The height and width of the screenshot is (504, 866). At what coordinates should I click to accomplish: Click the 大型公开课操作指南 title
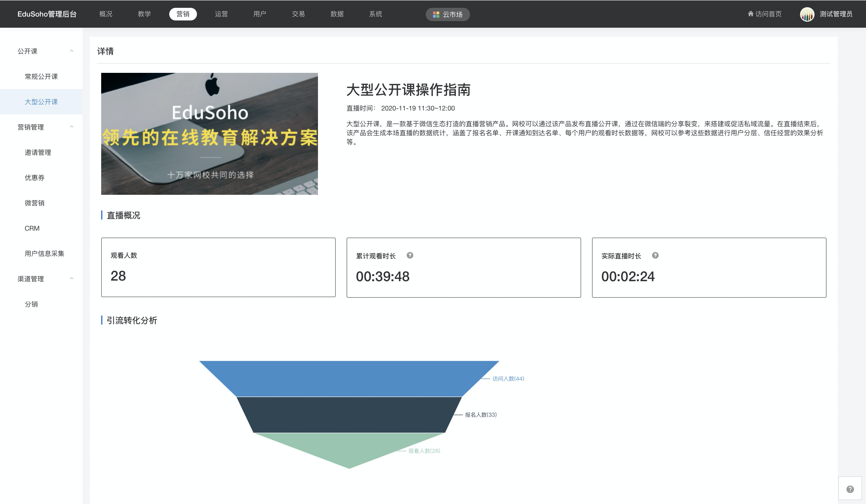click(408, 90)
